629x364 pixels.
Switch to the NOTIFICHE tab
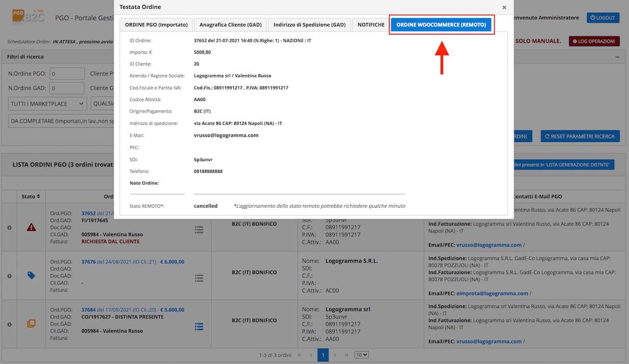pyautogui.click(x=371, y=25)
